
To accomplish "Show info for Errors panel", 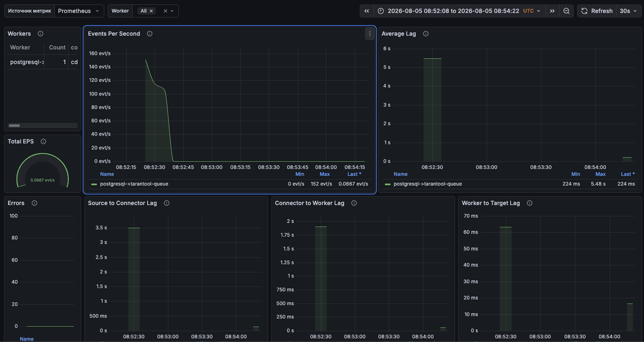I will (34, 203).
